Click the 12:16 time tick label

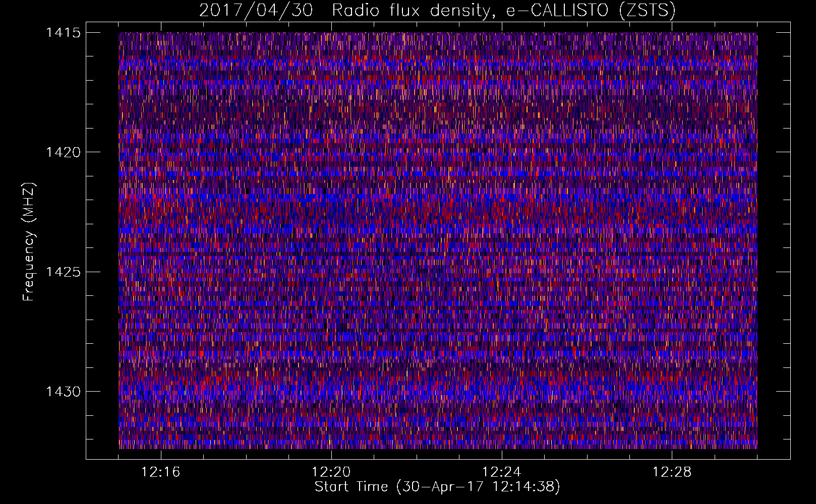(x=161, y=472)
